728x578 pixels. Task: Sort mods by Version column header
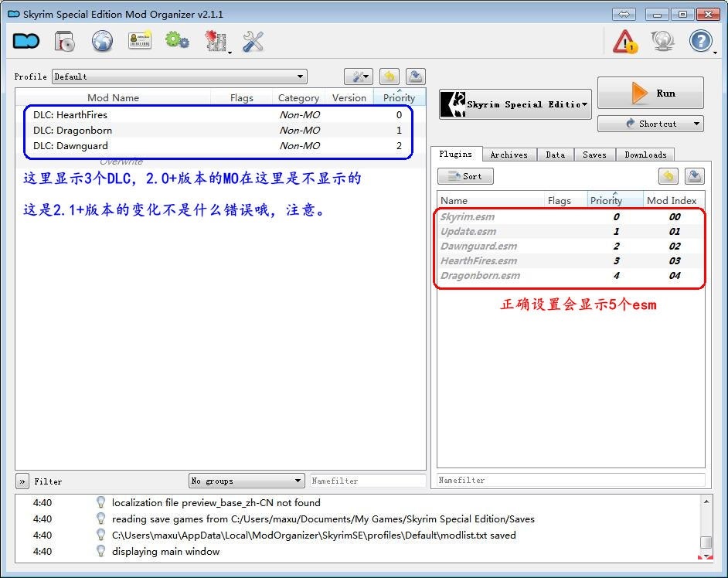point(349,97)
